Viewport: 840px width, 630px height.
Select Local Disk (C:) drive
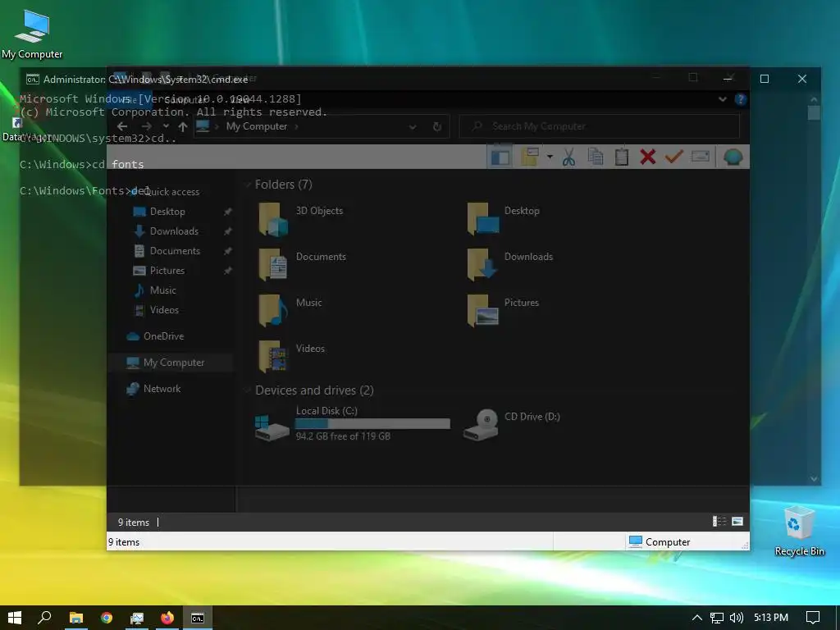(x=352, y=424)
